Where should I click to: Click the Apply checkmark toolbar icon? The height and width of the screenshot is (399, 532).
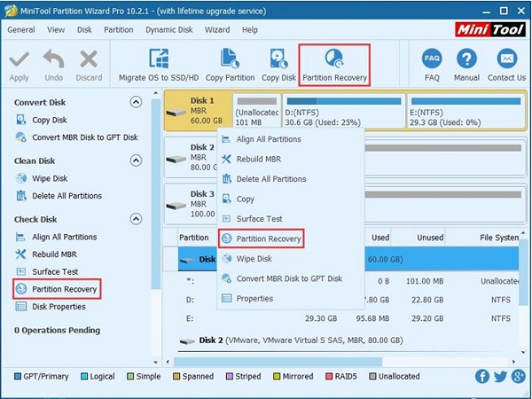[19, 60]
